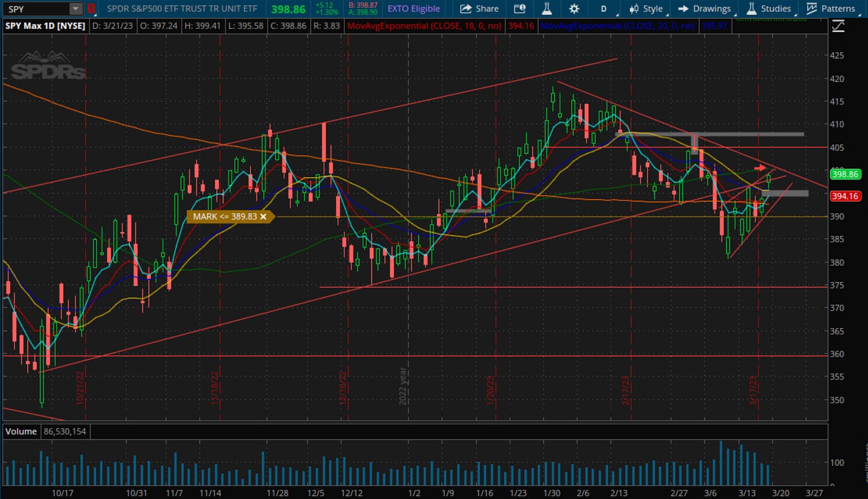
Task: Open the D timeframe selector
Action: pos(604,8)
